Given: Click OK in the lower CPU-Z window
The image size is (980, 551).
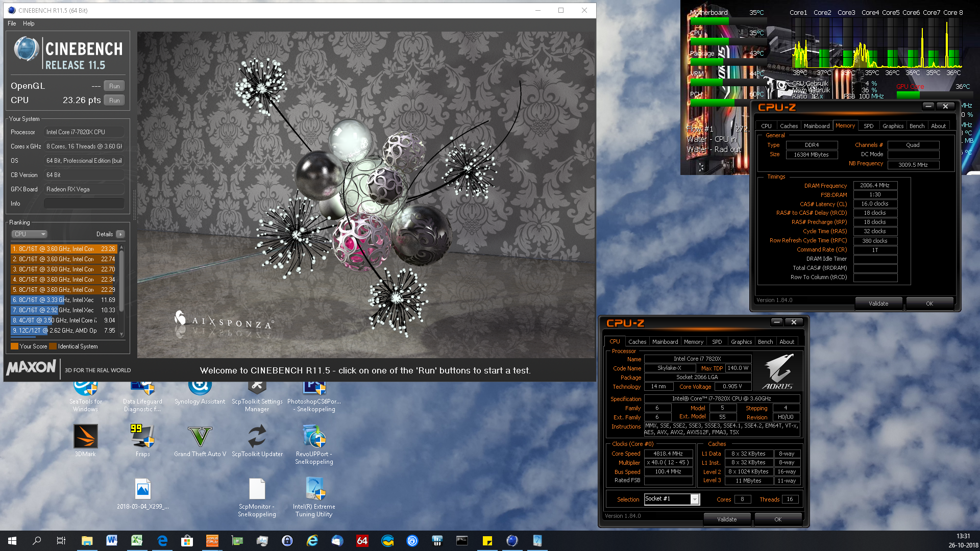Looking at the screenshot, I should (777, 519).
